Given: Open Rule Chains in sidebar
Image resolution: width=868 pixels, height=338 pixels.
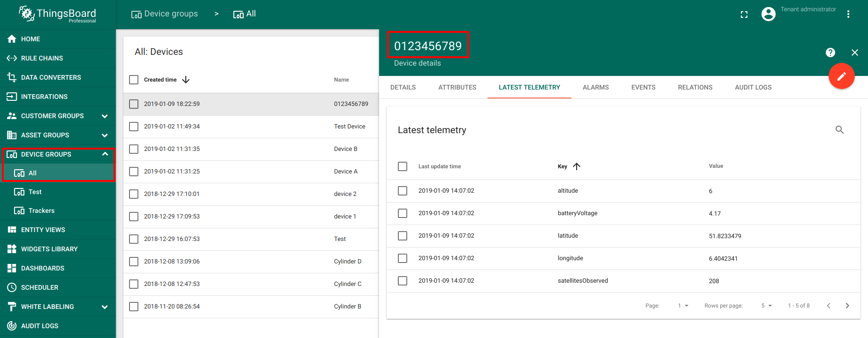Looking at the screenshot, I should tap(42, 58).
